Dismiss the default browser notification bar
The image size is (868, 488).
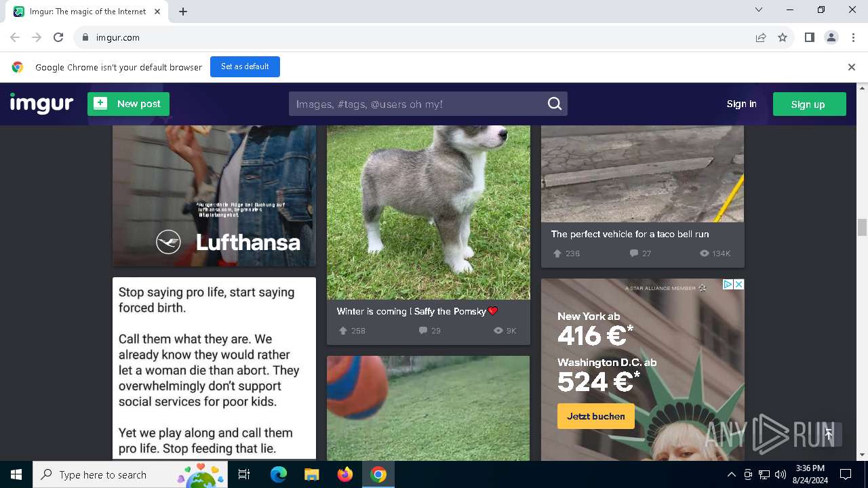click(x=852, y=67)
